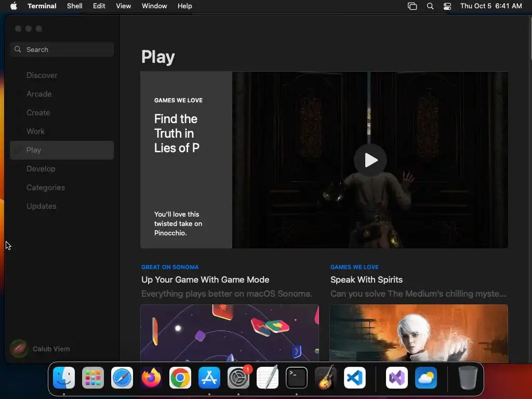
Task: Open the Help menu
Action: 185,6
